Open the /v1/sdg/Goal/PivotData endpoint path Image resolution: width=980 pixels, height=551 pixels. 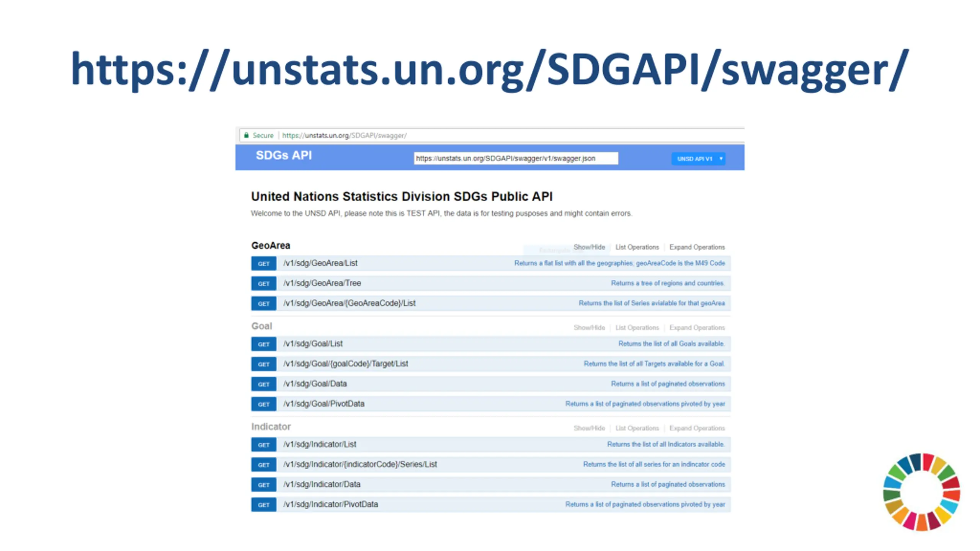[x=324, y=404]
